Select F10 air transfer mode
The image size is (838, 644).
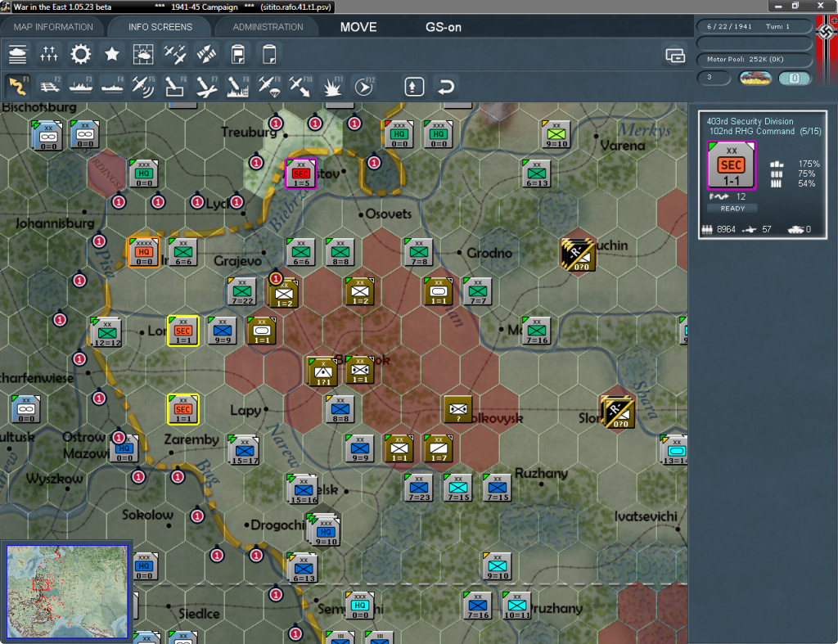[300, 86]
